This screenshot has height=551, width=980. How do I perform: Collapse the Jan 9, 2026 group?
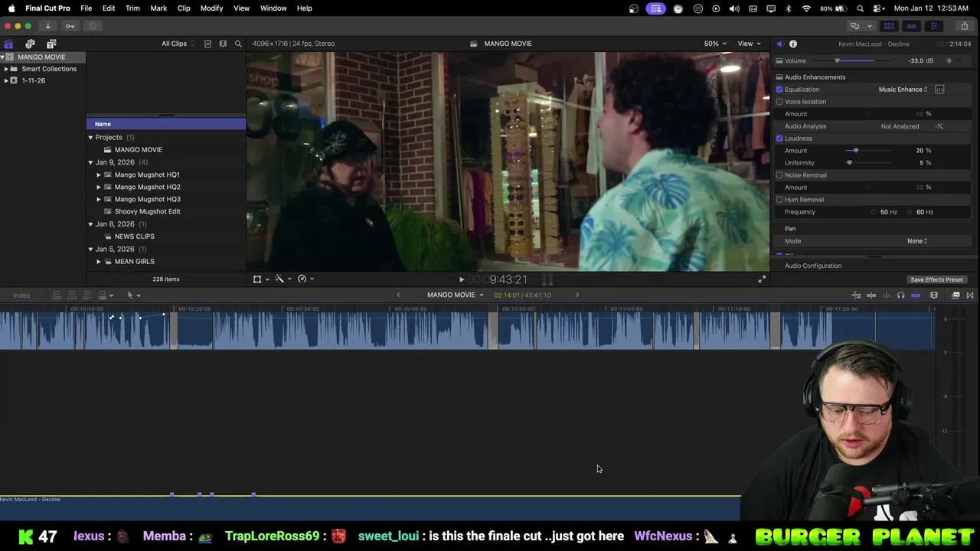tap(90, 162)
